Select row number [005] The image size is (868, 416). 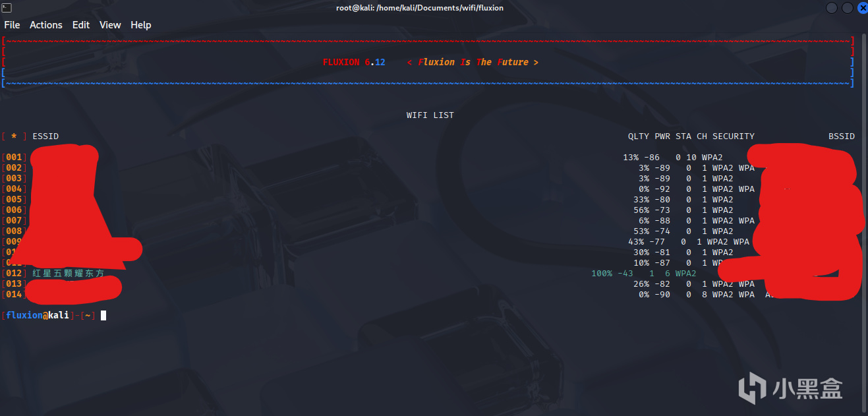pos(14,200)
